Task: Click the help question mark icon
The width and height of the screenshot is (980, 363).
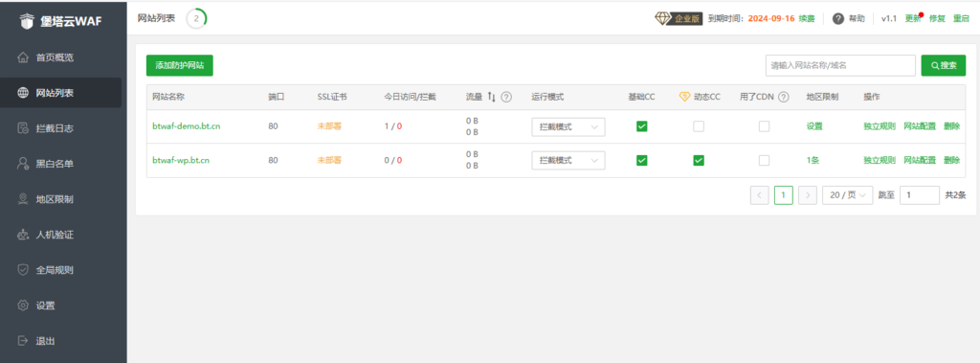Action: (838, 19)
